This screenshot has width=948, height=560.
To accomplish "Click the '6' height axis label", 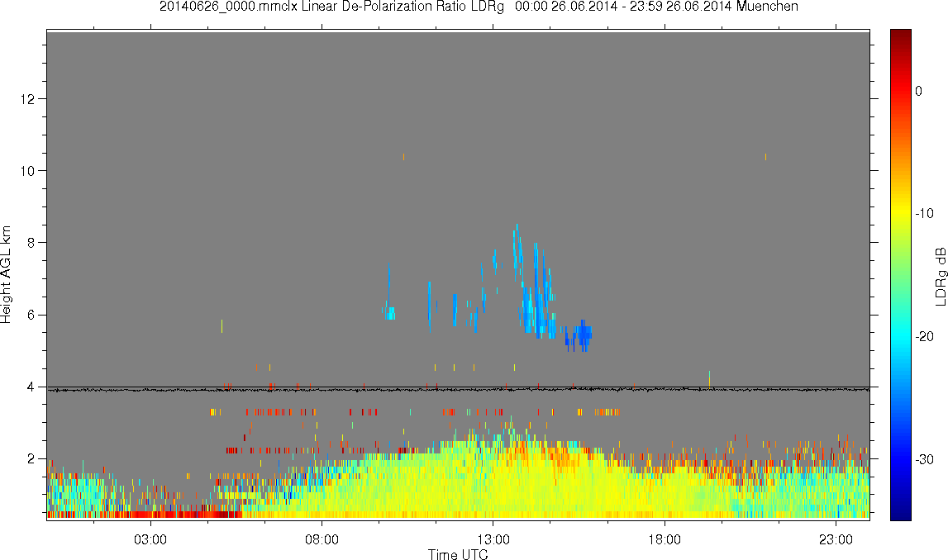I will click(x=31, y=315).
